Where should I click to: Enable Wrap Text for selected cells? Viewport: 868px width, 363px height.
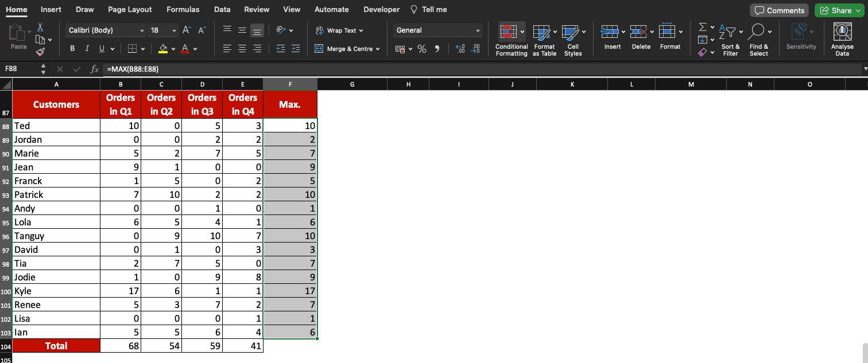point(340,30)
